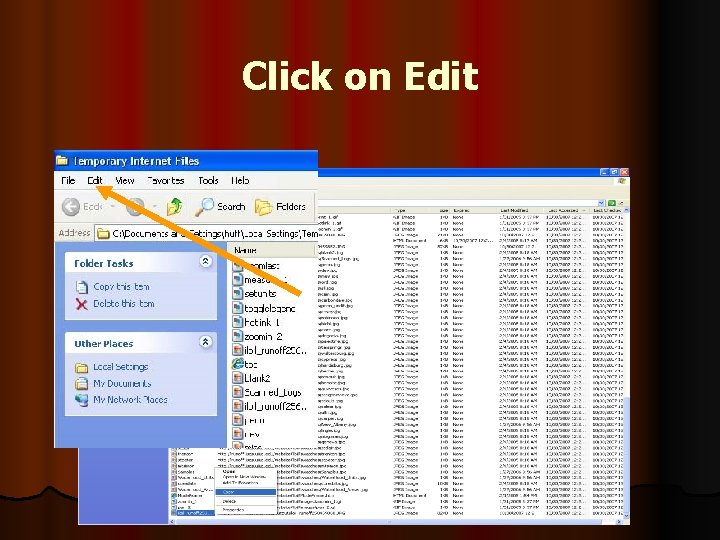Click the My Network Places globe icon
Viewport: 720px width, 540px height.
click(x=81, y=400)
